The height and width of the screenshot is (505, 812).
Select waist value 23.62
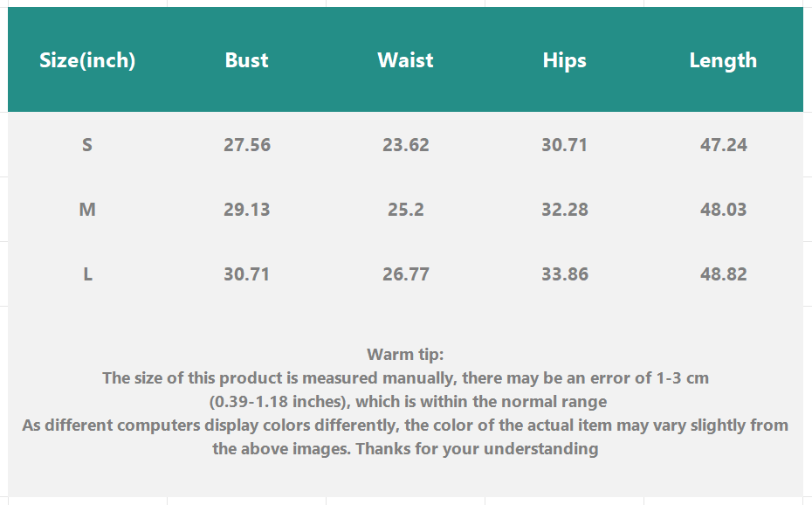[406, 145]
